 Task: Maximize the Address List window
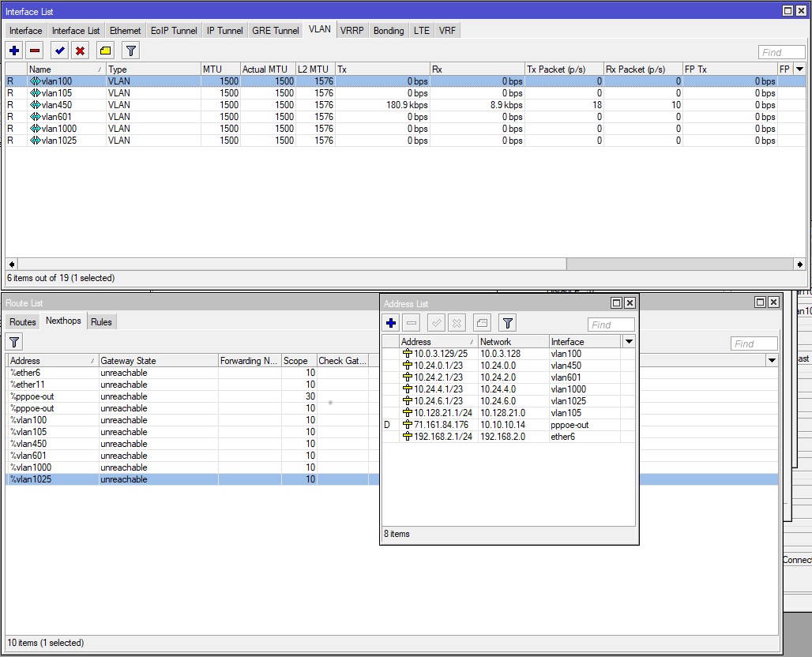(x=616, y=303)
